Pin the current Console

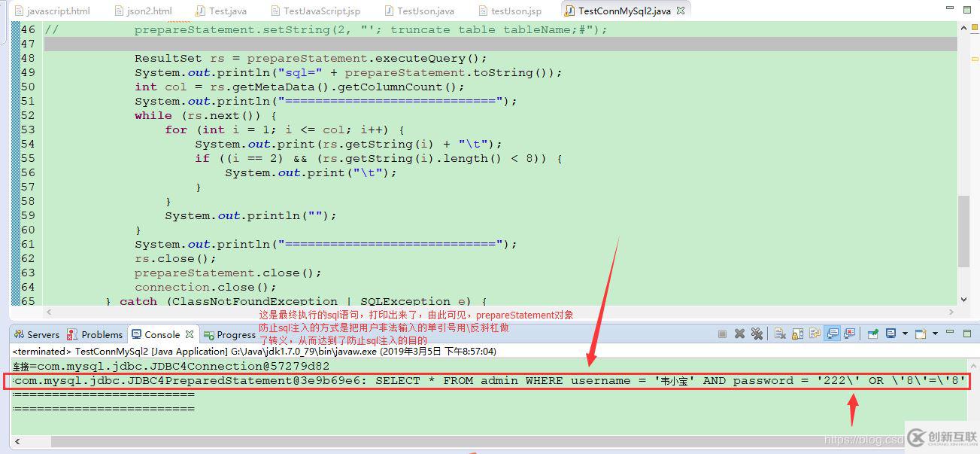coord(872,334)
